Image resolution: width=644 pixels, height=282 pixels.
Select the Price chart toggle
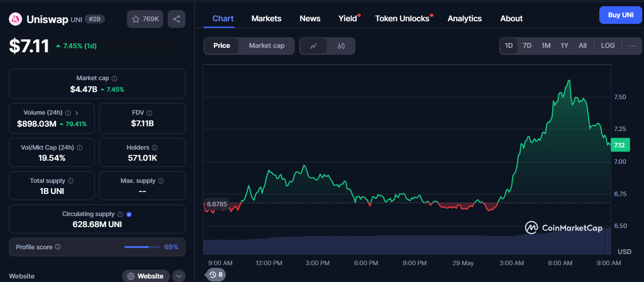point(222,46)
